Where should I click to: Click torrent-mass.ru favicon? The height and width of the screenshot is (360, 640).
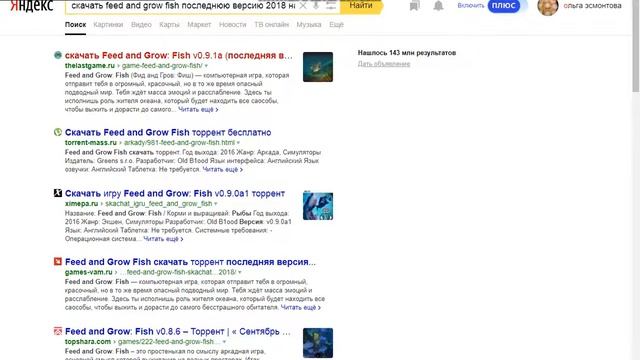point(58,132)
